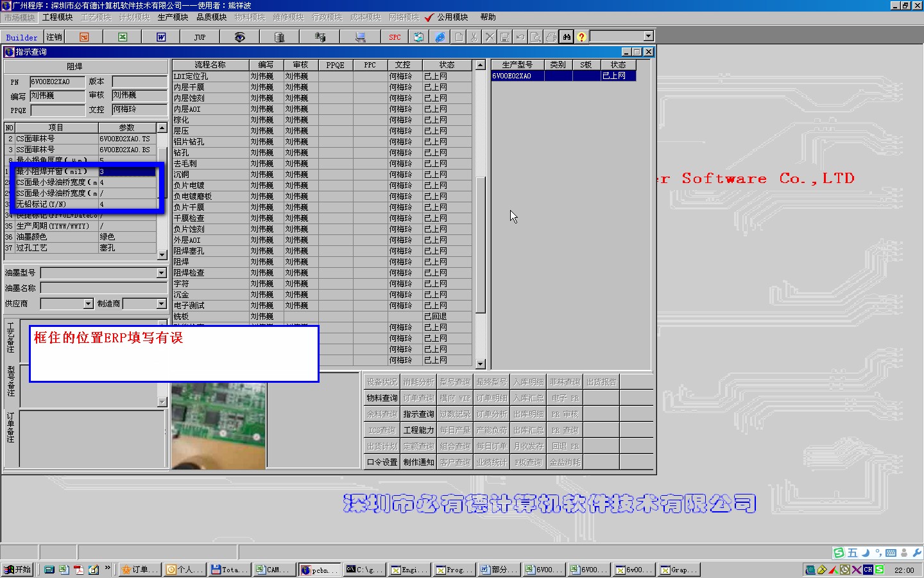Image resolution: width=924 pixels, height=578 pixels.
Task: Expand the 供应商 dropdown
Action: (x=89, y=304)
